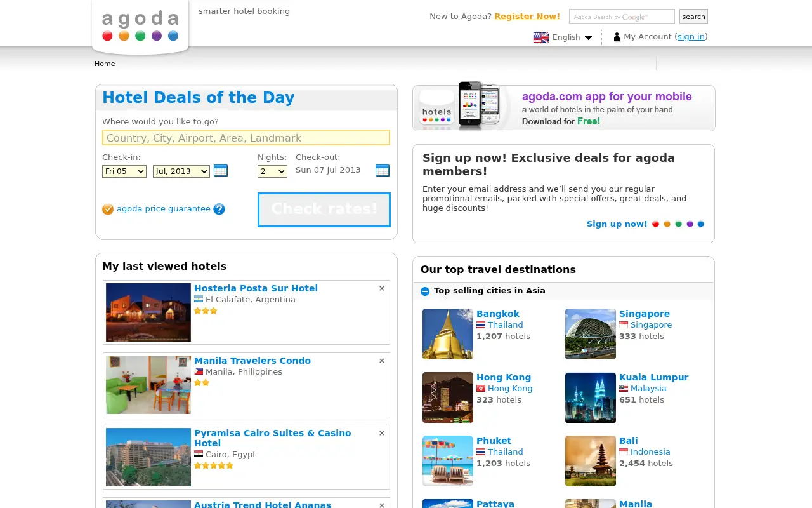The width and height of the screenshot is (812, 508).
Task: Click Thailand country link under Bangkok
Action: [506, 325]
